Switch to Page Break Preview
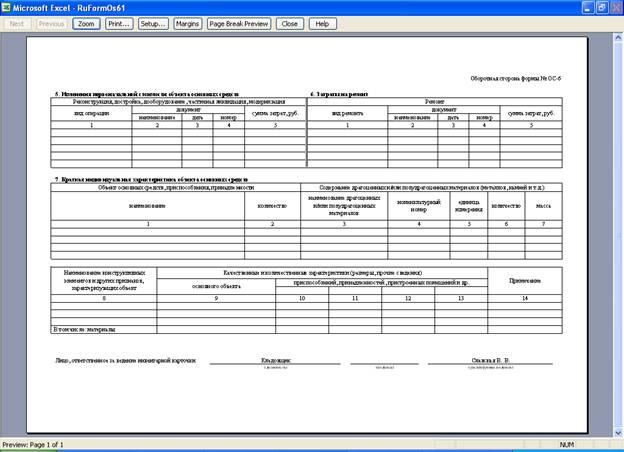The height and width of the screenshot is (452, 624). tap(239, 23)
